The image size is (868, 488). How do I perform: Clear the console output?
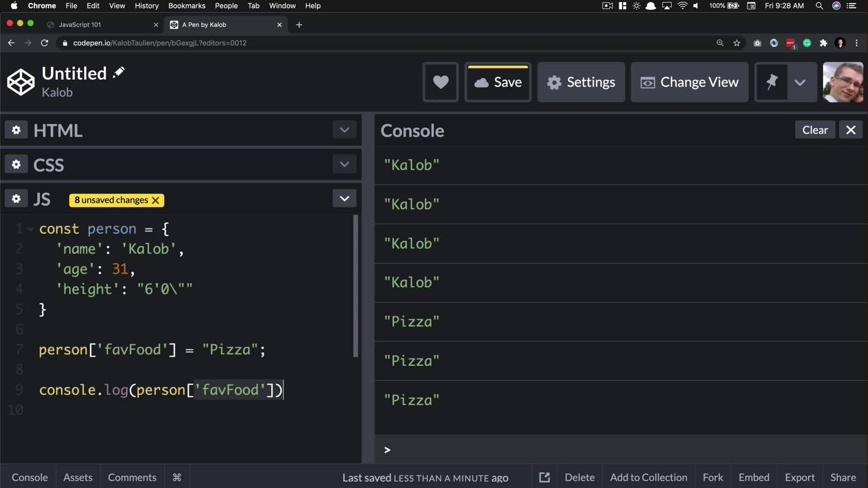[815, 130]
